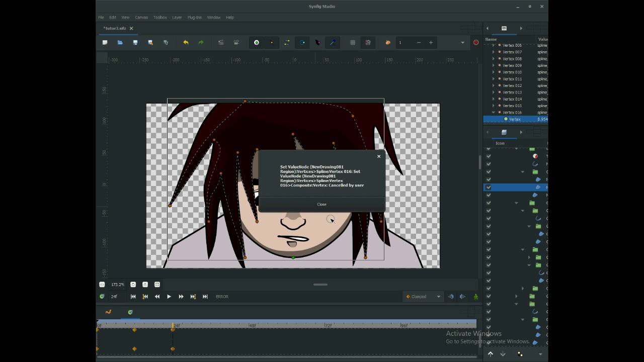This screenshot has height=362, width=644.
Task: Click the green Redo arrow icon
Action: 201,43
